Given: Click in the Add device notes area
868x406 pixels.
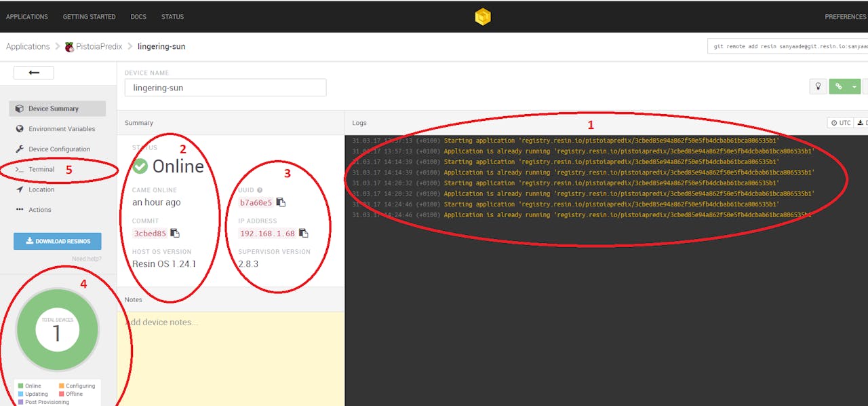Looking at the screenshot, I should [x=231, y=358].
